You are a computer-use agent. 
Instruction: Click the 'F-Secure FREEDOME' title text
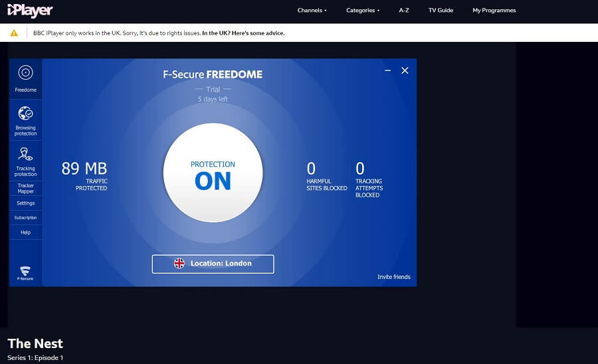point(213,74)
